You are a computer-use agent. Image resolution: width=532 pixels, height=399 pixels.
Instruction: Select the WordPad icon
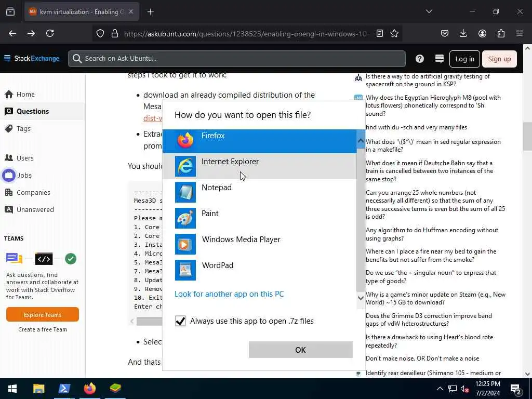point(185,270)
